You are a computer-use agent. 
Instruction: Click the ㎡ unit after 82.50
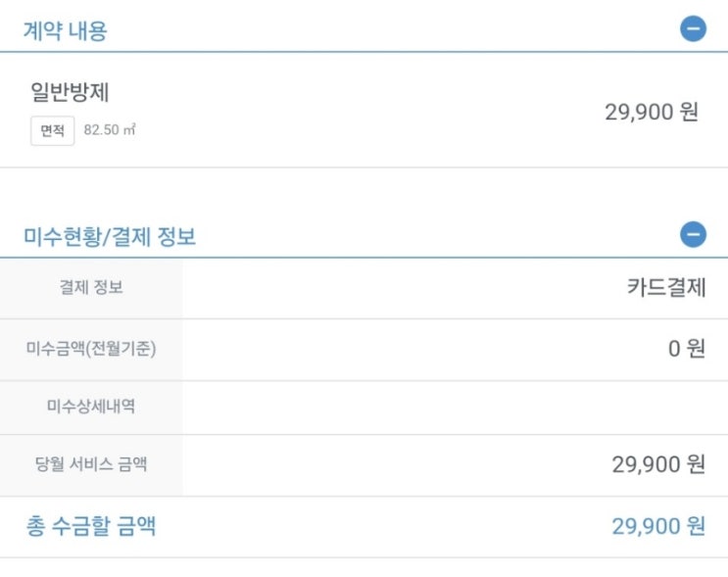coord(128,130)
